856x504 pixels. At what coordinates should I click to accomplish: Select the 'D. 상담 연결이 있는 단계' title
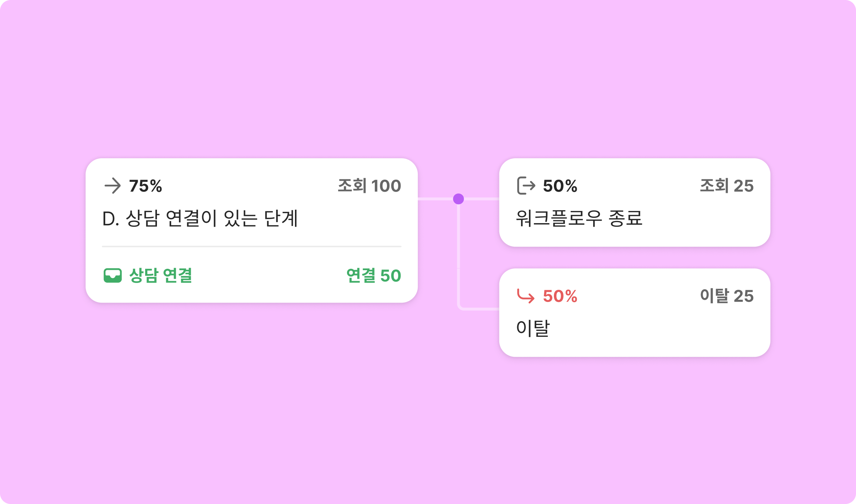point(200,218)
